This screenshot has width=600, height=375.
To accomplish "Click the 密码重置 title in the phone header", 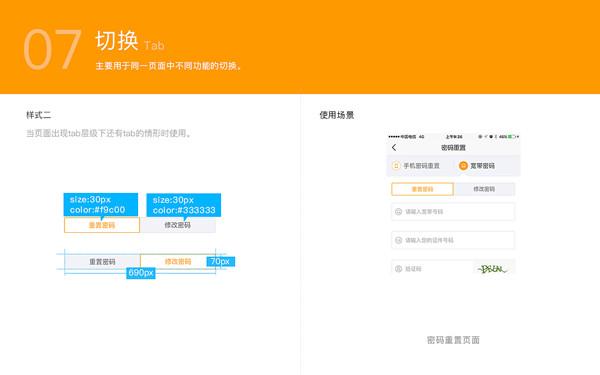I will click(453, 148).
